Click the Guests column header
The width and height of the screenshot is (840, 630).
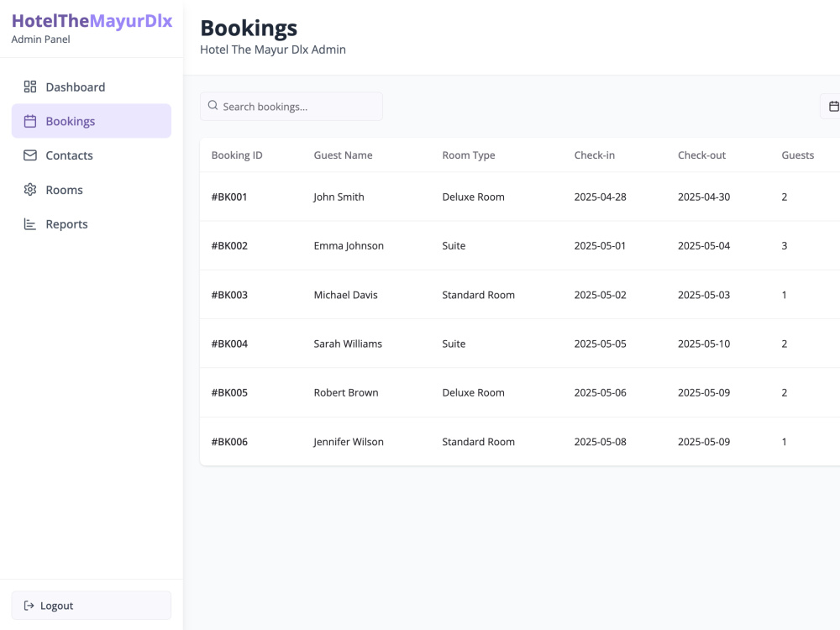[798, 155]
